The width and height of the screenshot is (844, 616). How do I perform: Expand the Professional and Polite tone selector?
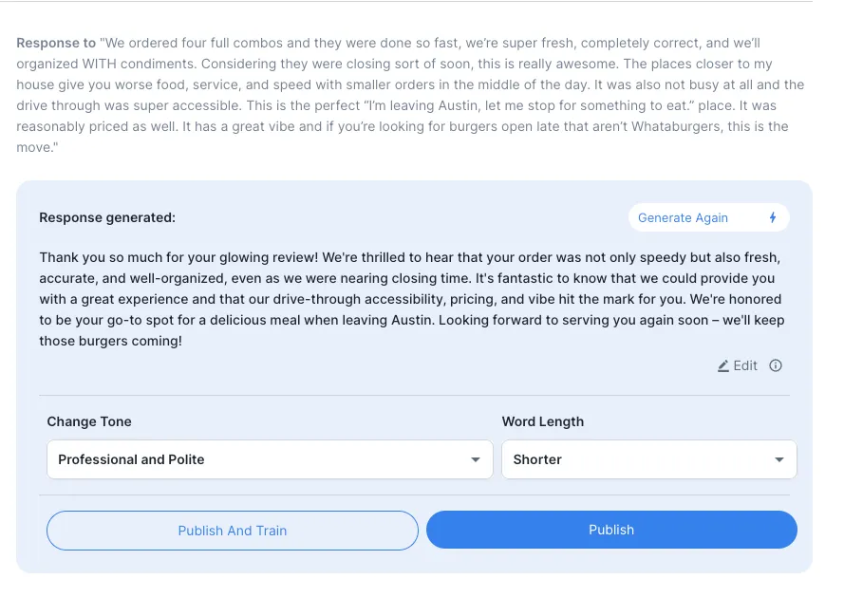(x=270, y=459)
